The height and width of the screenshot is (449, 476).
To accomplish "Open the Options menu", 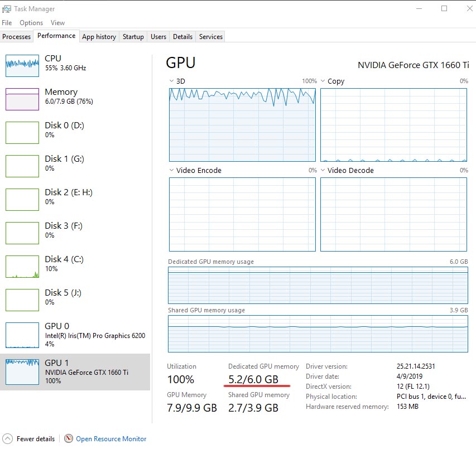I will tap(31, 23).
